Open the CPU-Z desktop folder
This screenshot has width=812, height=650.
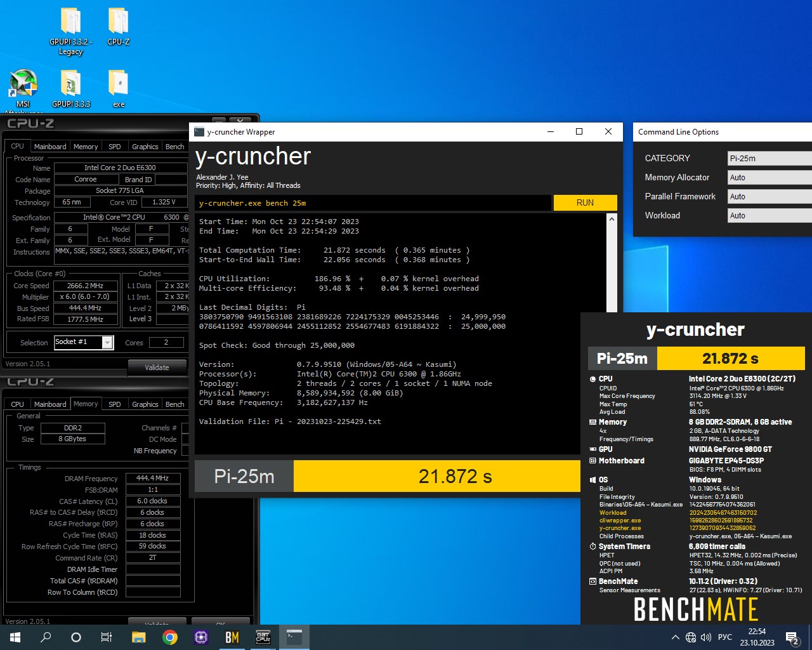[x=119, y=27]
